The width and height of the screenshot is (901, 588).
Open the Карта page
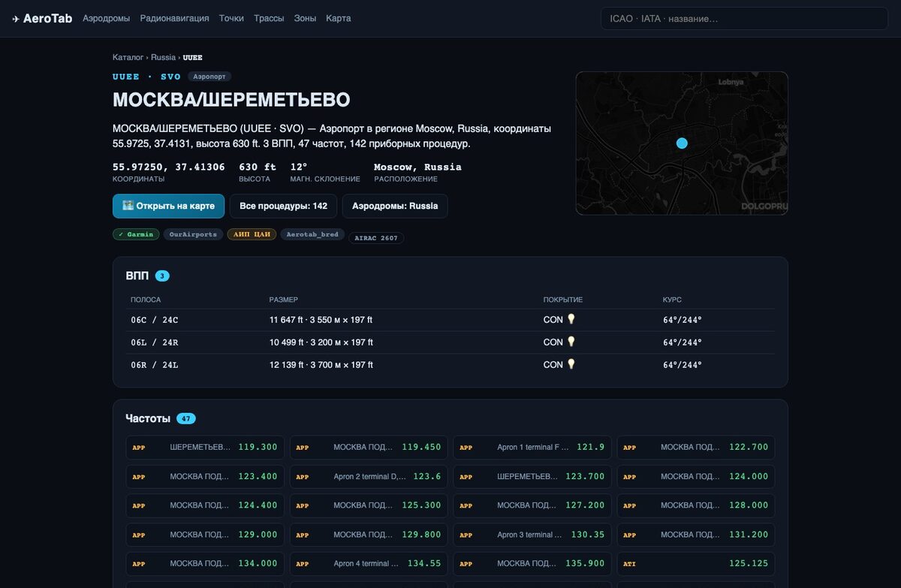click(x=338, y=18)
